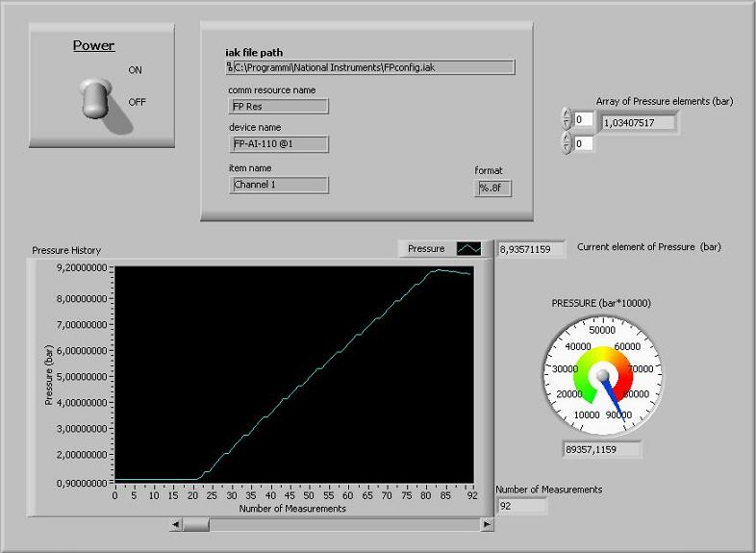Screen dimensions: 756x553
Task: Click the Number of Measurements label above the value box
Action: coord(549,490)
